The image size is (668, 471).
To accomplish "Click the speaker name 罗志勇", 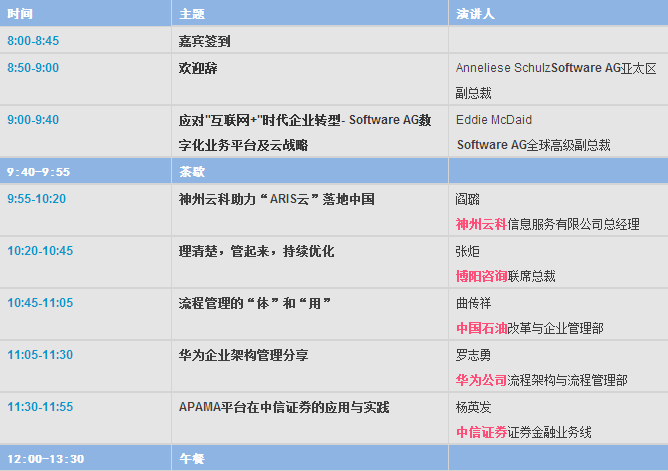I will 473,355.
